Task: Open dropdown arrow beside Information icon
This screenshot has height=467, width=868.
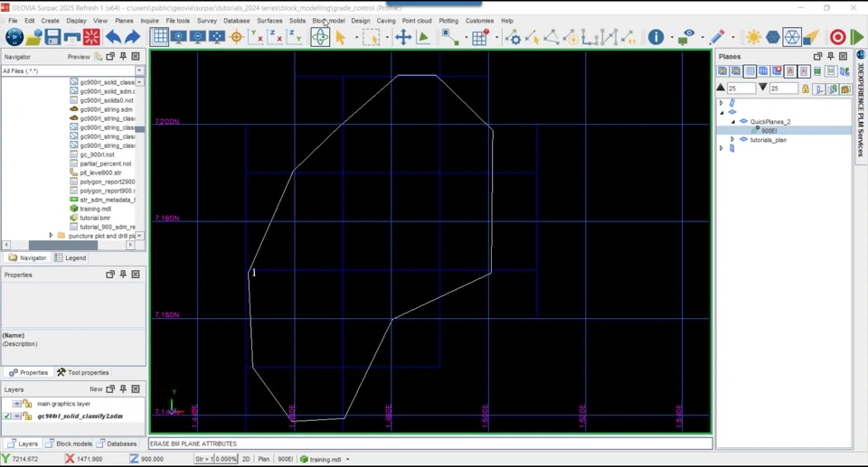Action: point(672,38)
